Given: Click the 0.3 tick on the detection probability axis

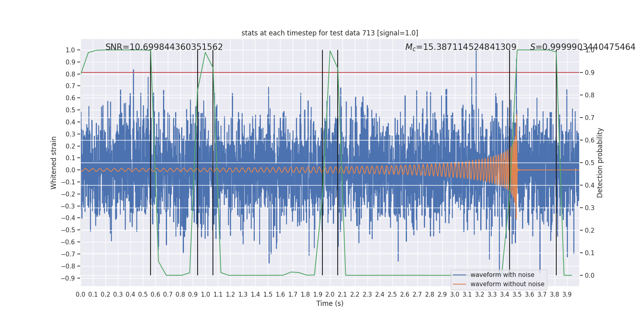Looking at the screenshot, I should pyautogui.click(x=590, y=208).
